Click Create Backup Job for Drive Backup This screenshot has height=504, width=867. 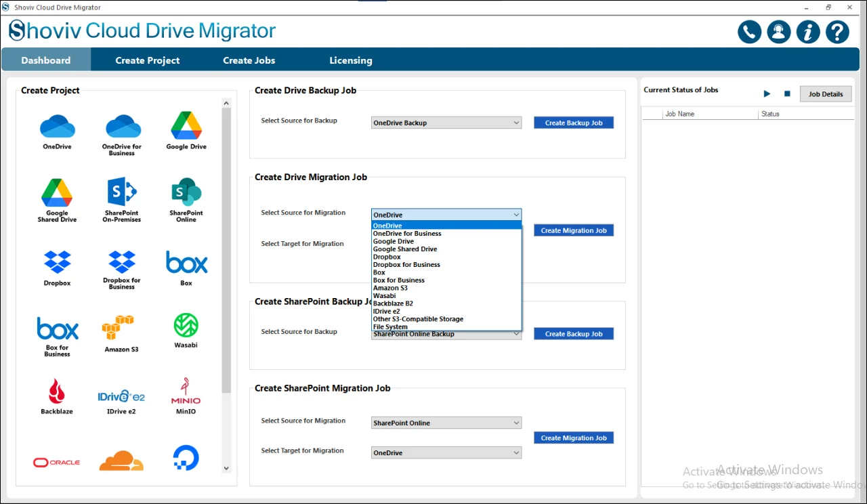pos(574,123)
